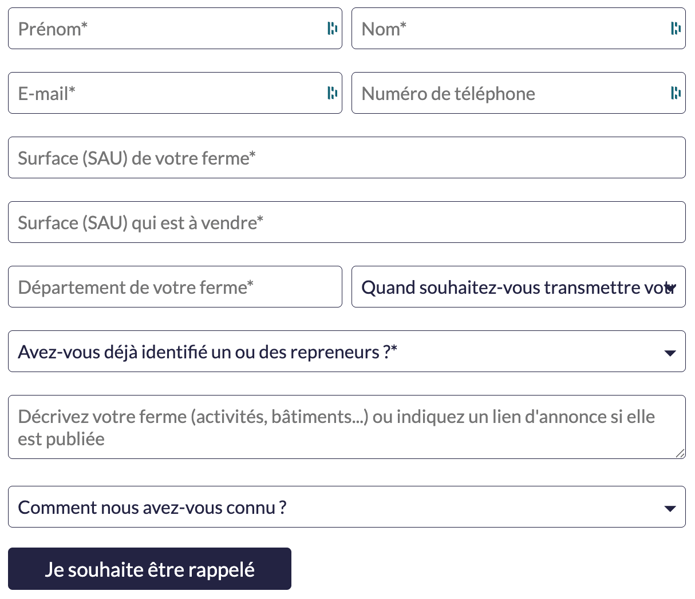Focus the Département de votre ferme field
Viewport: 695px width, 599px height.
point(175,287)
